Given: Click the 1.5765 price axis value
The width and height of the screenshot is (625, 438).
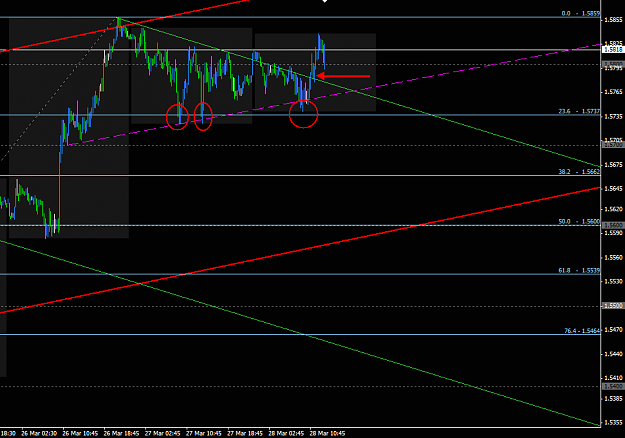Looking at the screenshot, I should pos(613,92).
